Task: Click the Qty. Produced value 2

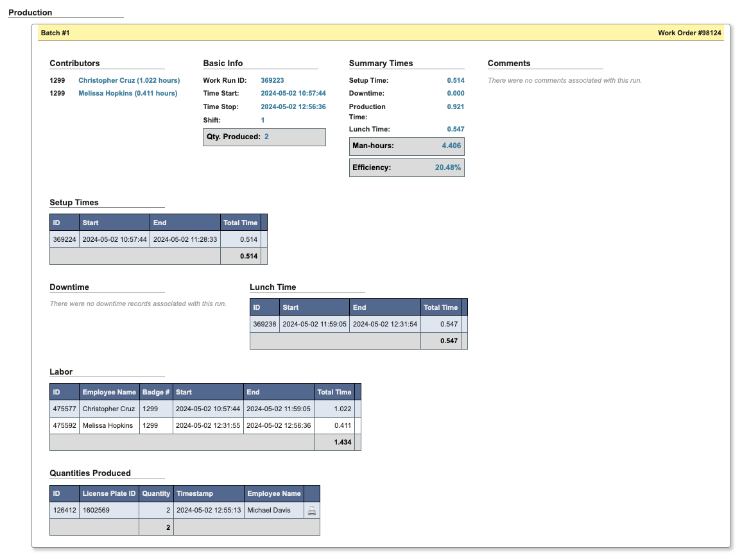Action: click(x=266, y=137)
